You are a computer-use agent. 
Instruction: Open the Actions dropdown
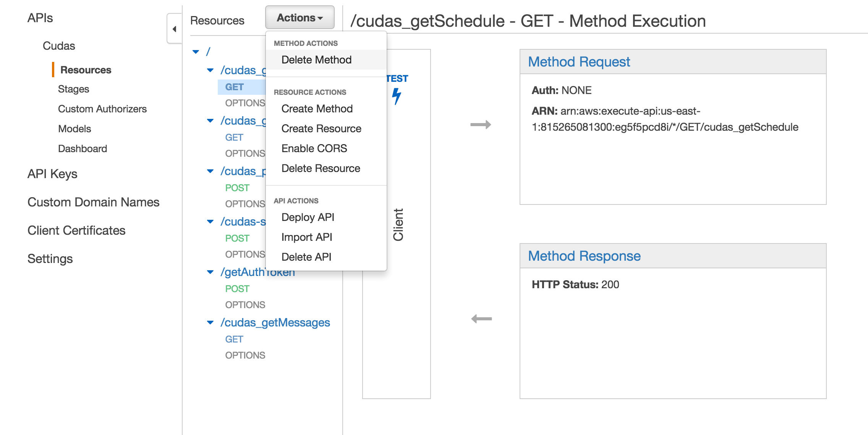(x=300, y=17)
